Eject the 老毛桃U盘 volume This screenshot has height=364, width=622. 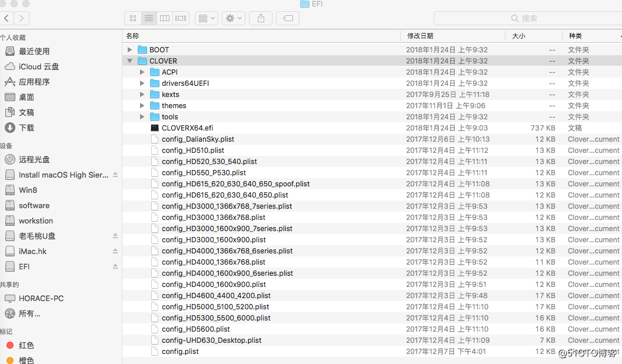coord(115,236)
